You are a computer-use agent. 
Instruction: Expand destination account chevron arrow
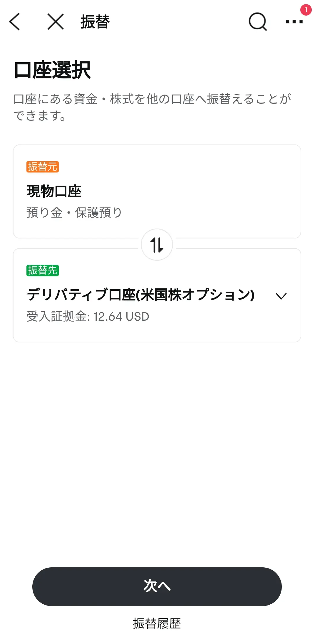pos(281,296)
